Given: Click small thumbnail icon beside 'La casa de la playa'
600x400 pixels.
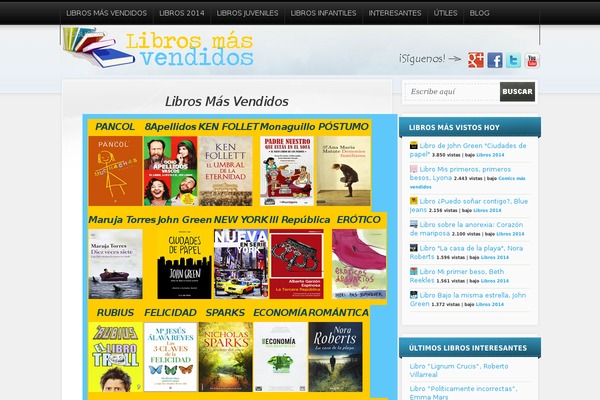Looking at the screenshot, I should click(414, 248).
